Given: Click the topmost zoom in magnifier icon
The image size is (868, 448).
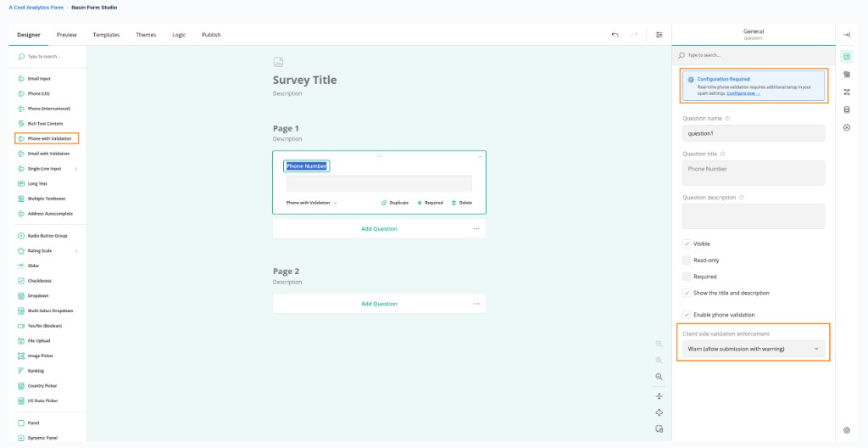Looking at the screenshot, I should (659, 344).
